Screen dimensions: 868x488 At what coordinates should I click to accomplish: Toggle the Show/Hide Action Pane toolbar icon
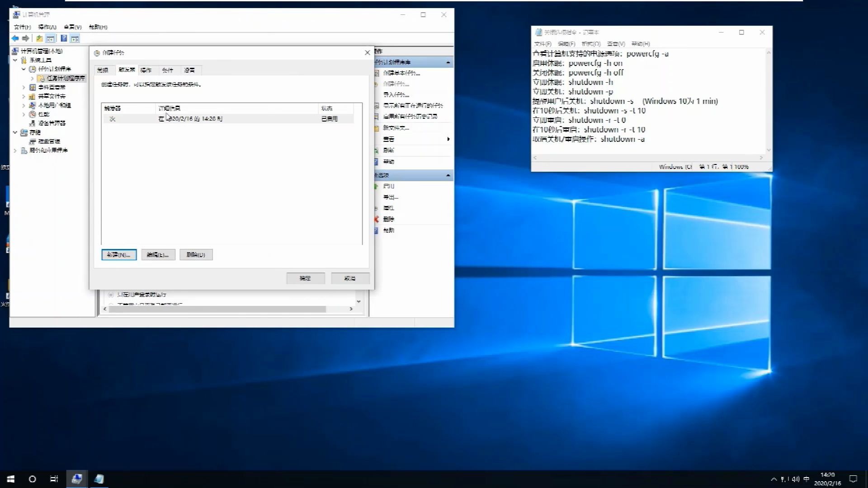tap(75, 38)
